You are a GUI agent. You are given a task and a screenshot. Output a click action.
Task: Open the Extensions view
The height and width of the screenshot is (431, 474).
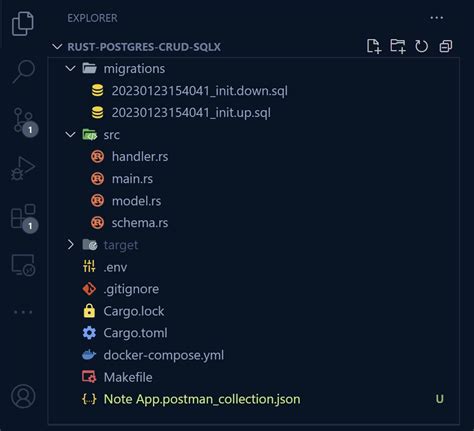point(24,218)
